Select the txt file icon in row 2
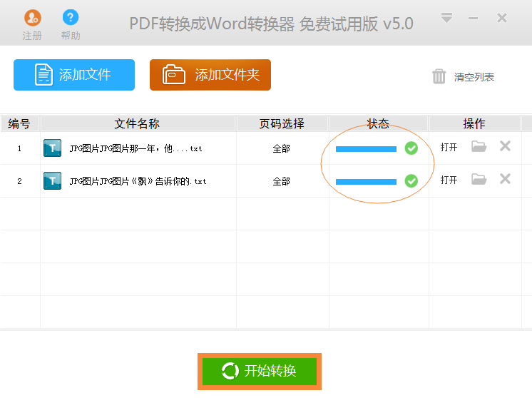The height and width of the screenshot is (398, 532). [52, 180]
